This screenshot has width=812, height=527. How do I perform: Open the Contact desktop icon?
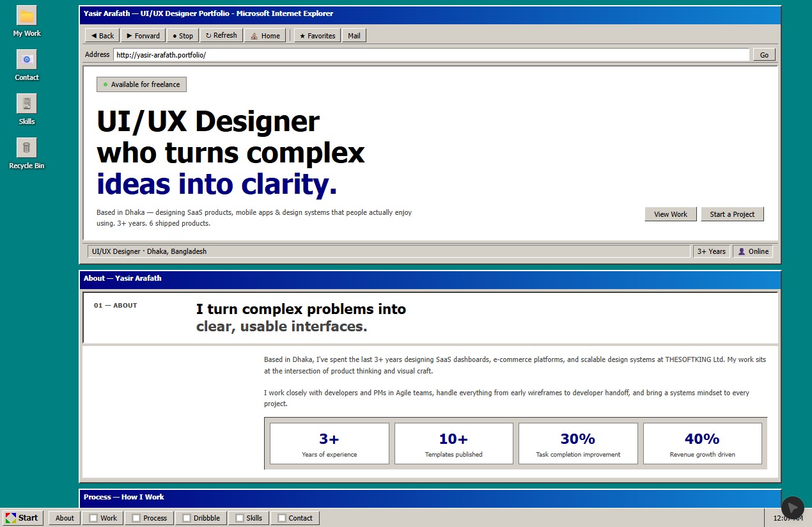[26, 60]
